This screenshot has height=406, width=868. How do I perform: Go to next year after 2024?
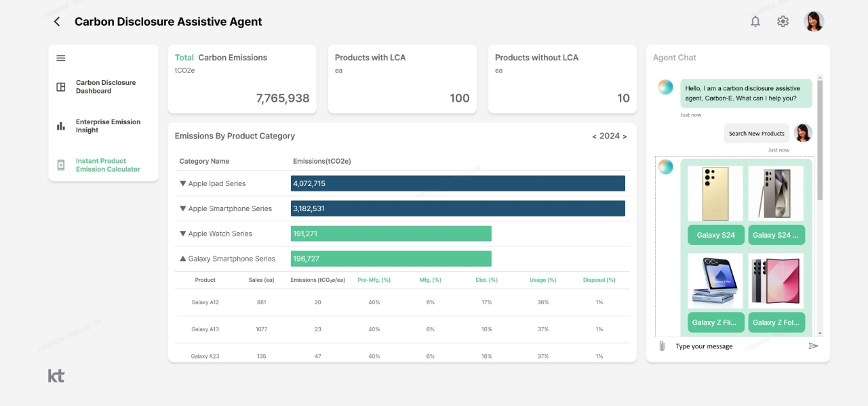click(x=625, y=136)
